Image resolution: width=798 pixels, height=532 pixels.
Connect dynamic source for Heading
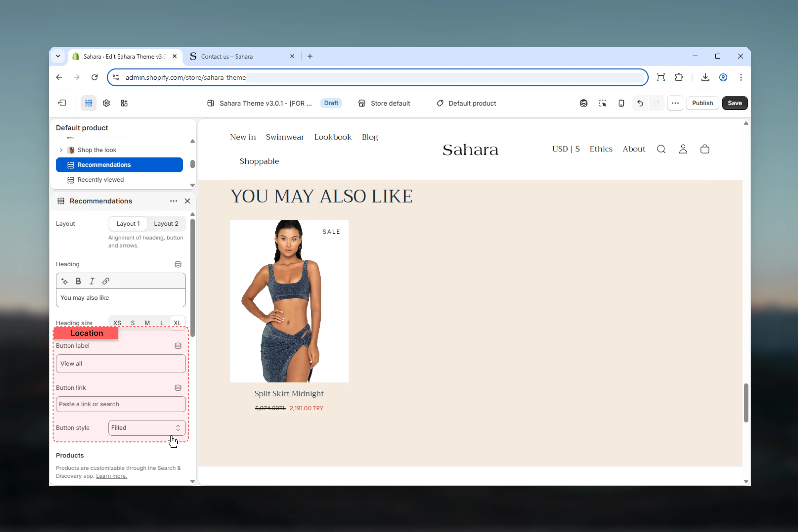pos(178,264)
